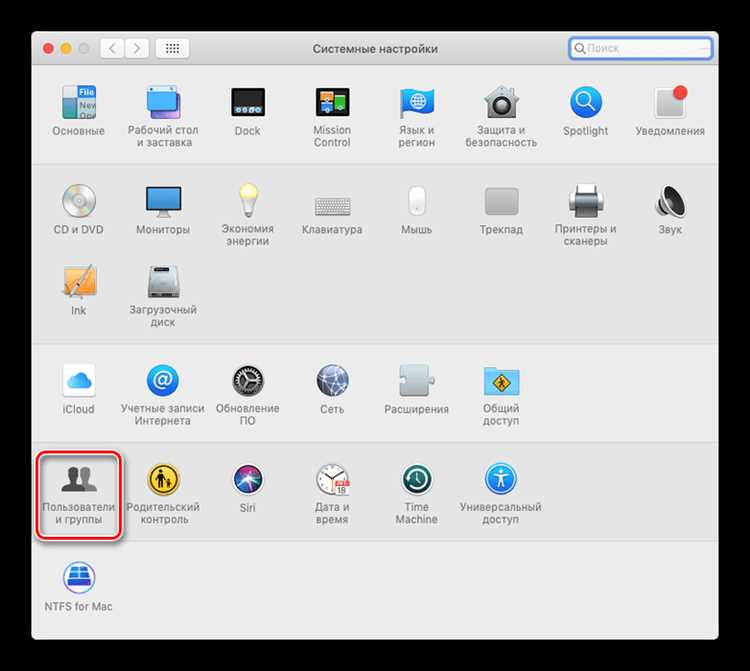
Task: Go forward with toolbar arrow
Action: coord(137,48)
